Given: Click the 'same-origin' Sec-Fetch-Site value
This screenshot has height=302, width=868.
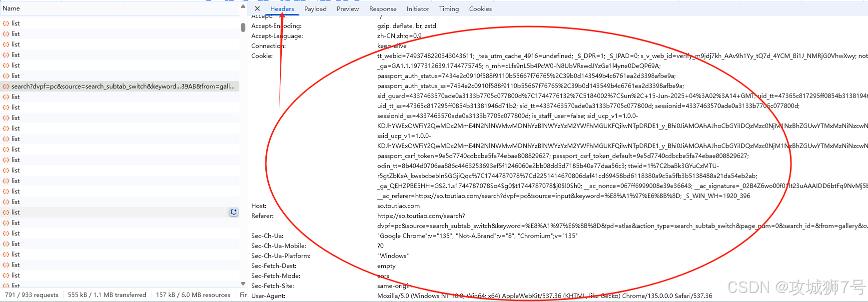Looking at the screenshot, I should tap(394, 286).
